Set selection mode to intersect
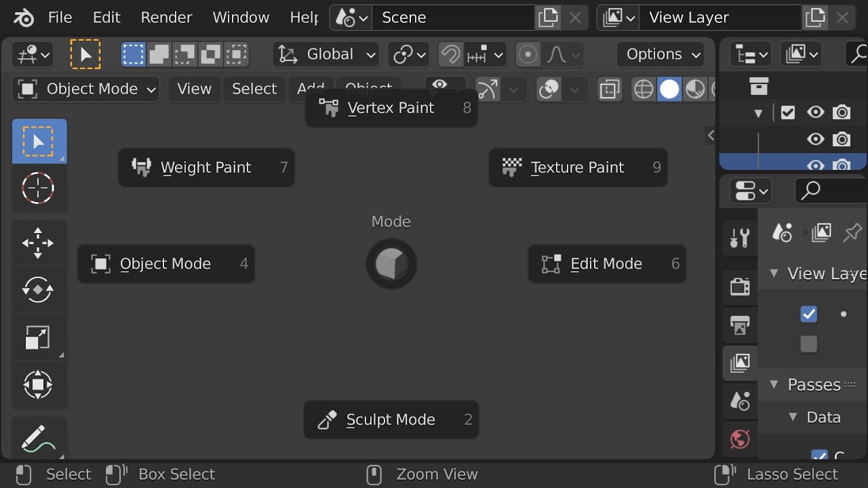Image resolution: width=868 pixels, height=488 pixels. click(236, 54)
